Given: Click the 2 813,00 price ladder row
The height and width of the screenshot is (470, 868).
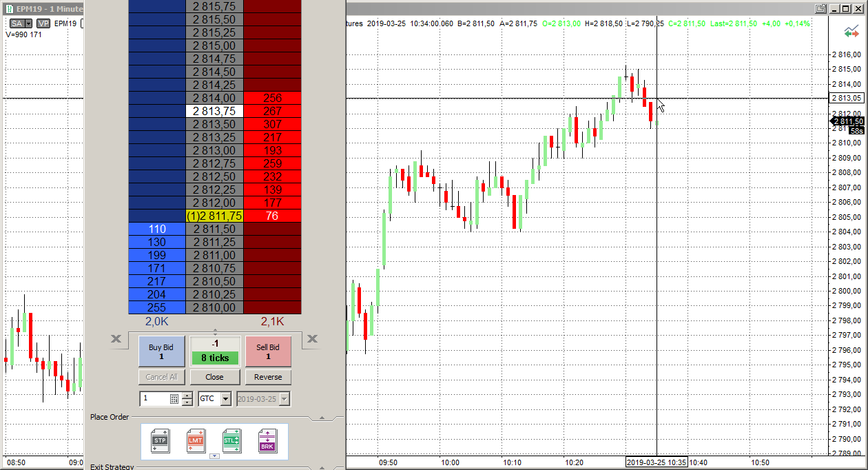Looking at the screenshot, I should (x=215, y=150).
